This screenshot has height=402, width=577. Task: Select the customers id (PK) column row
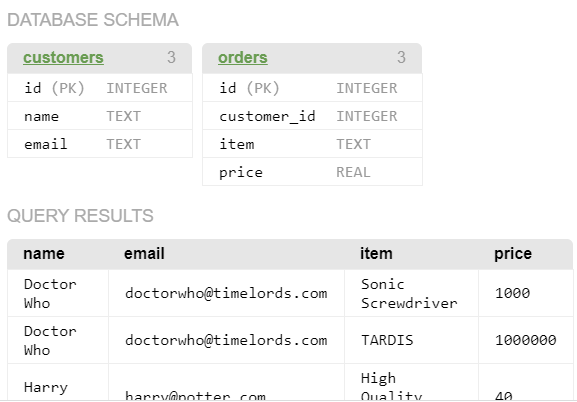(x=100, y=88)
